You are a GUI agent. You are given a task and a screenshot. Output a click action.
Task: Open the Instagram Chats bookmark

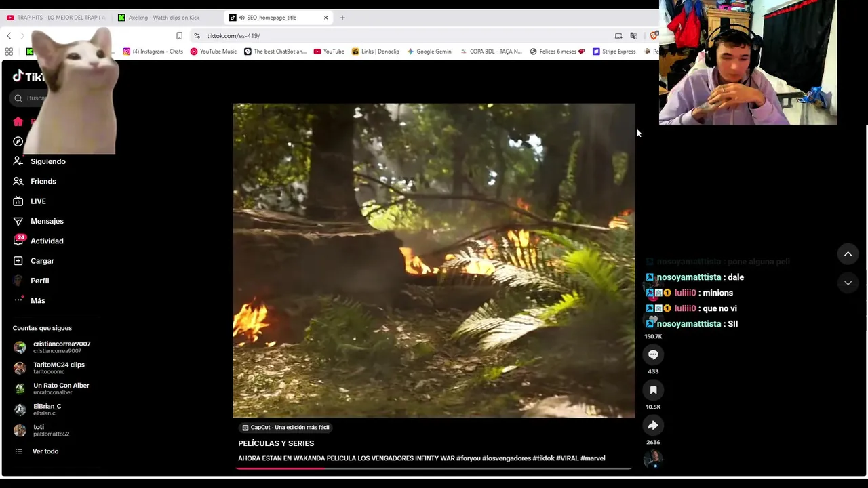[x=153, y=52]
